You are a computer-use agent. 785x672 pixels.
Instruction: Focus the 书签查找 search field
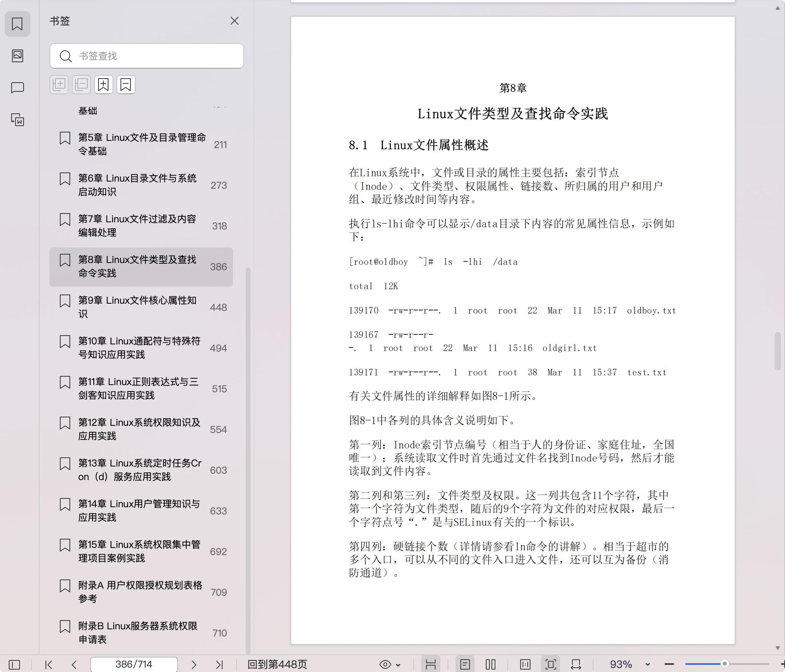147,56
